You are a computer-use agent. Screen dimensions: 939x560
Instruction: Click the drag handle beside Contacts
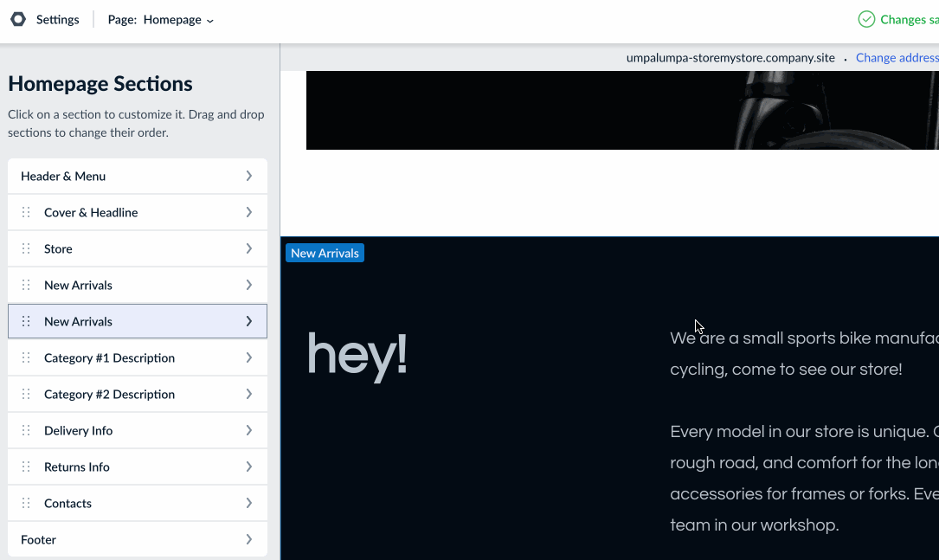(26, 503)
